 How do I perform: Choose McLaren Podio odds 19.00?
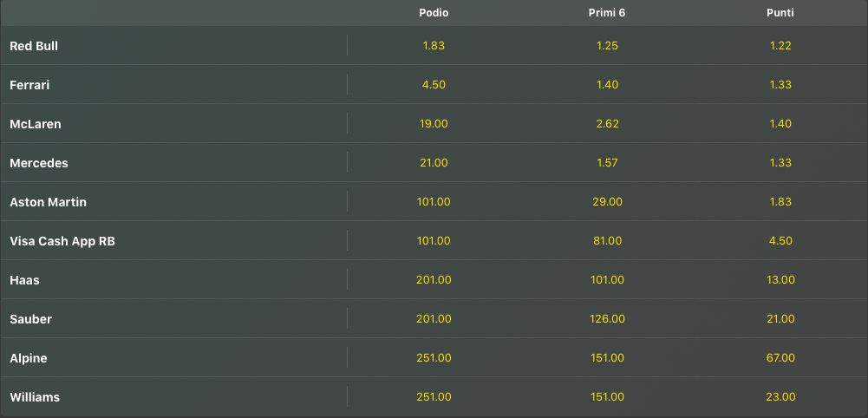[434, 124]
